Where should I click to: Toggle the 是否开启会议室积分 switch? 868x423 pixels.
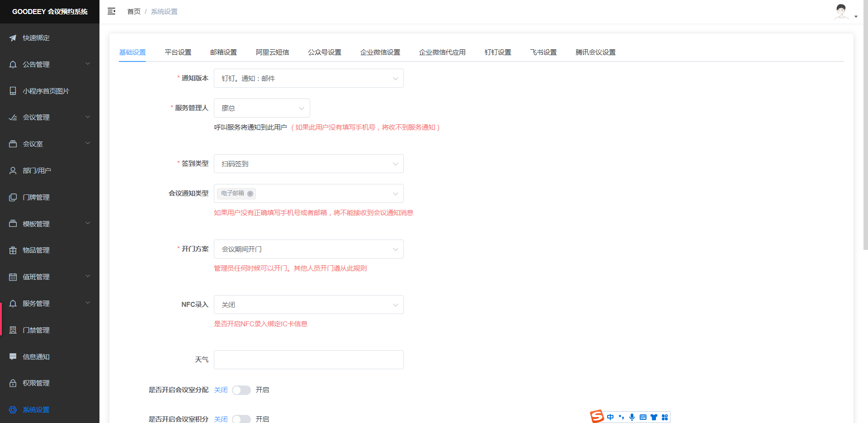click(x=241, y=419)
